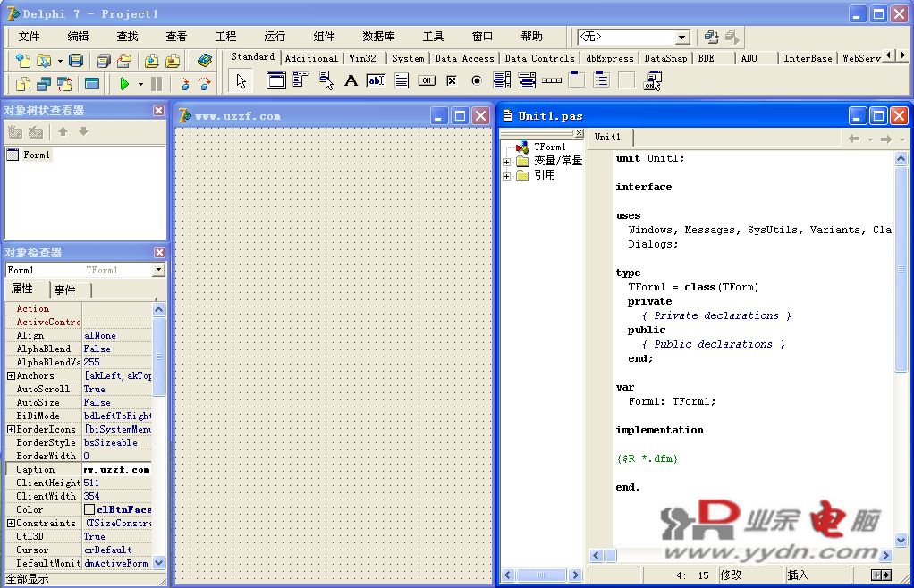The image size is (914, 588).
Task: Click the Open Project toolbar icon
Action: click(124, 60)
